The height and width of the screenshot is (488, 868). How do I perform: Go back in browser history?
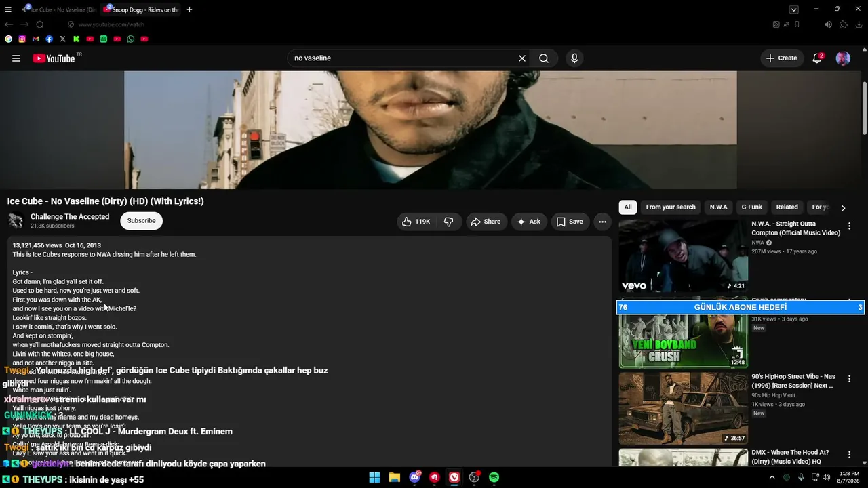click(x=9, y=24)
